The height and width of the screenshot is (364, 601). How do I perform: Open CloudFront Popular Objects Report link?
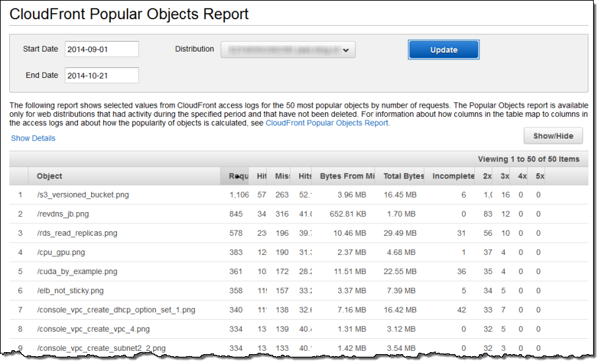[327, 123]
